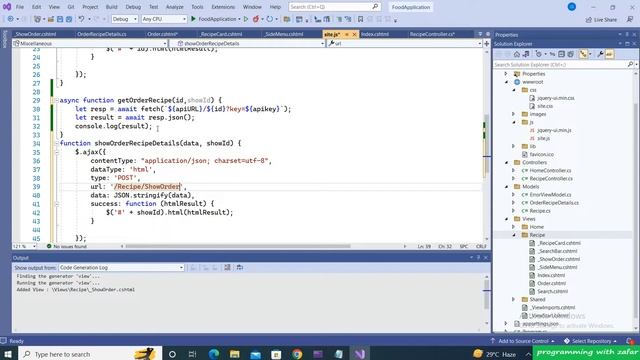Open the 121 % zoom level dropdown
The image size is (640, 360).
24,247
